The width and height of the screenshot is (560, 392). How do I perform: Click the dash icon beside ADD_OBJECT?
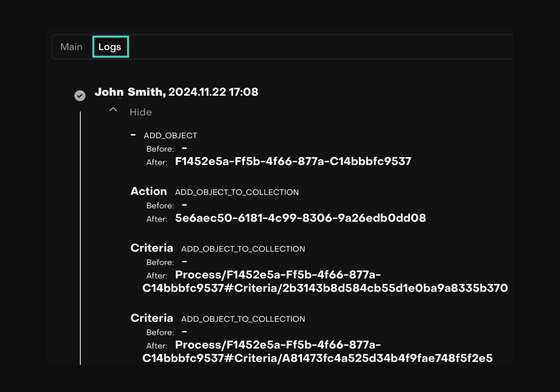click(133, 135)
